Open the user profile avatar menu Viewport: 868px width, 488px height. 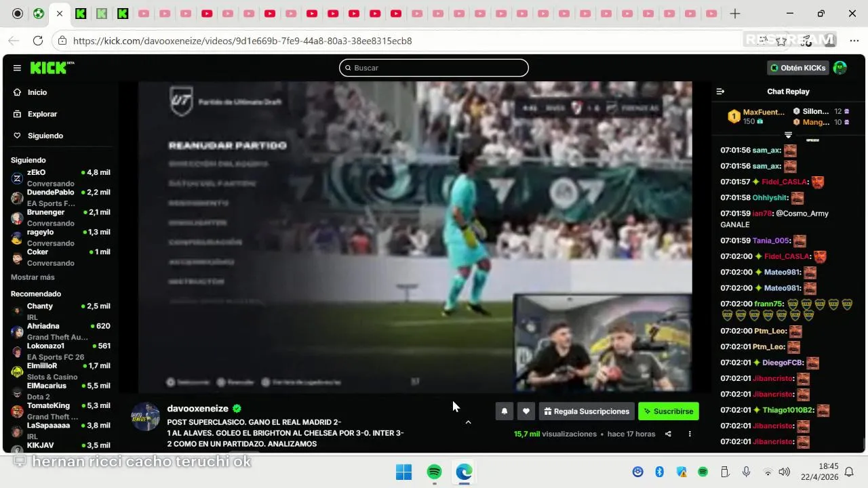pyautogui.click(x=840, y=68)
